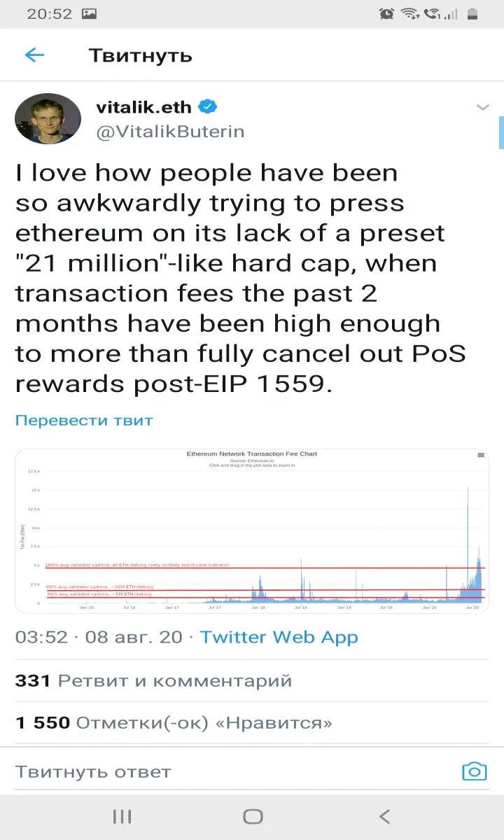This screenshot has height=840, width=504.
Task: Expand tweet options chevron
Action: point(483,107)
